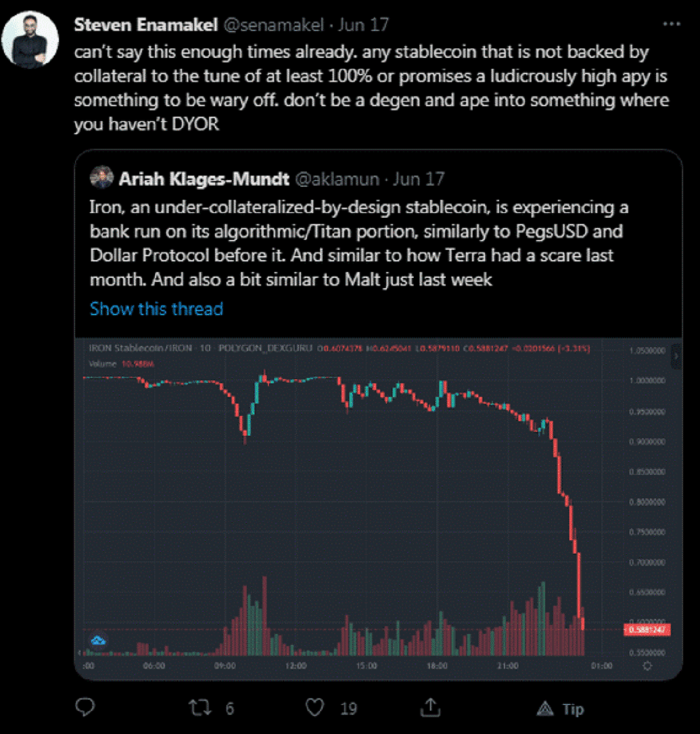This screenshot has height=734, width=700.
Task: Open chart settings gear icon
Action: pos(647,666)
